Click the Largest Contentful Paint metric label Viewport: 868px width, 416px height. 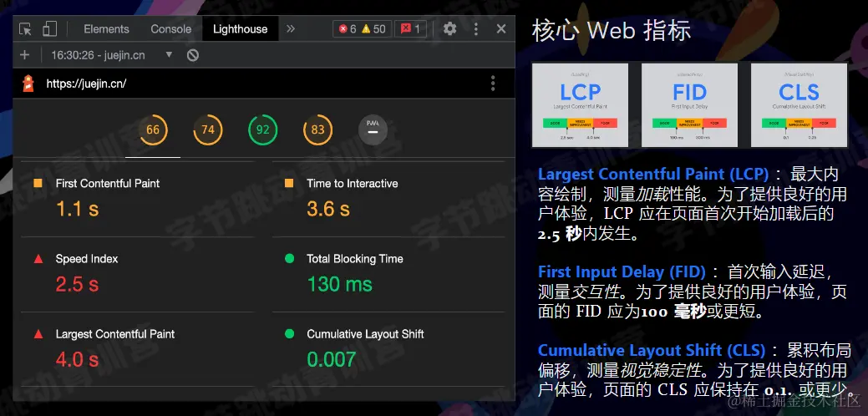[x=115, y=334]
